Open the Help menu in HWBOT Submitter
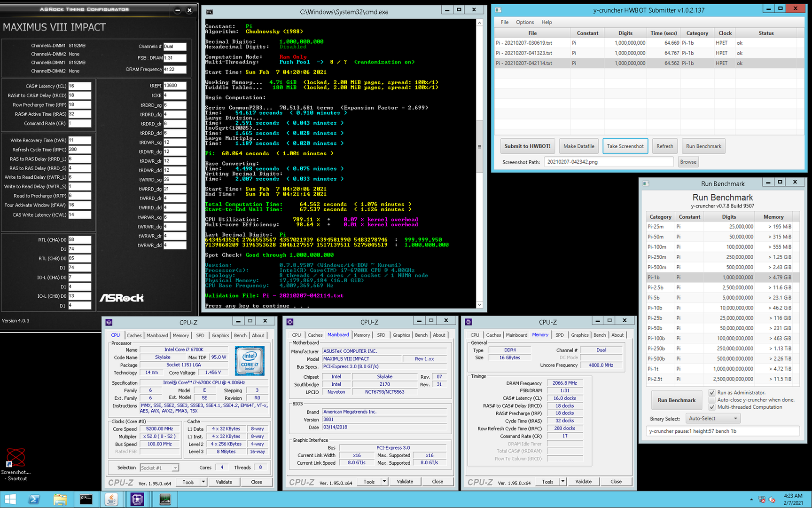The image size is (812, 508). pos(547,22)
